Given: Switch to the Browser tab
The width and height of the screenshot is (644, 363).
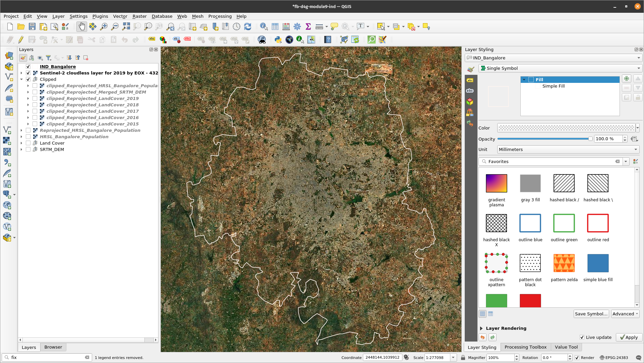Looking at the screenshot, I should 53,347.
